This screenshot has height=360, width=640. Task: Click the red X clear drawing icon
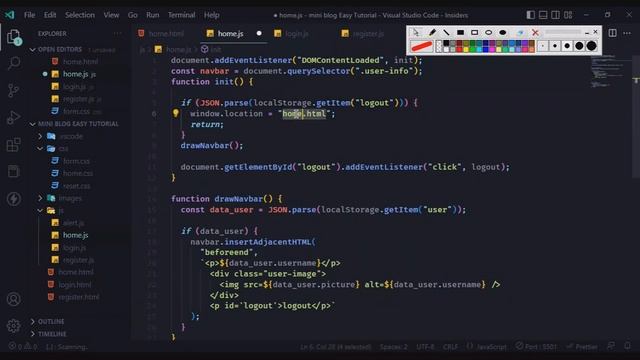pos(535,32)
